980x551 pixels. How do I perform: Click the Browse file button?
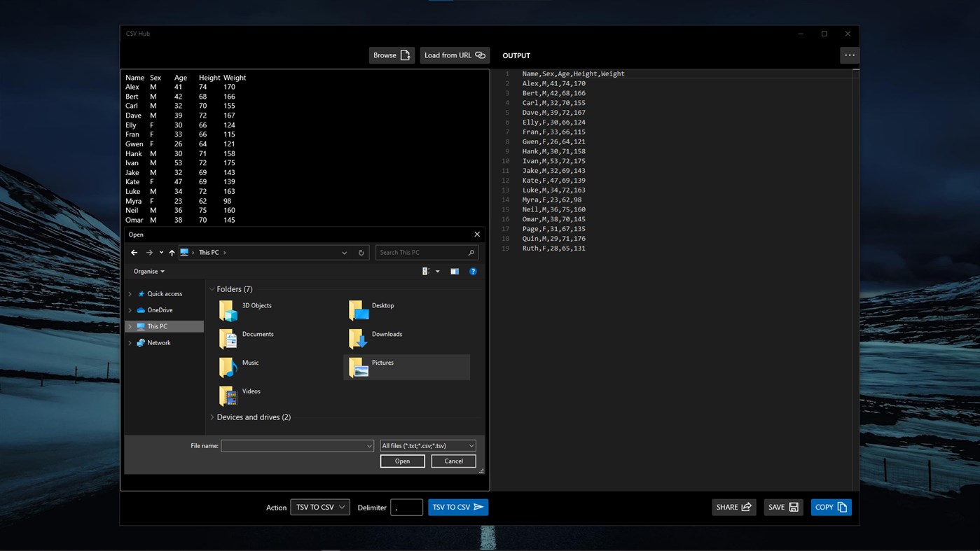[392, 55]
